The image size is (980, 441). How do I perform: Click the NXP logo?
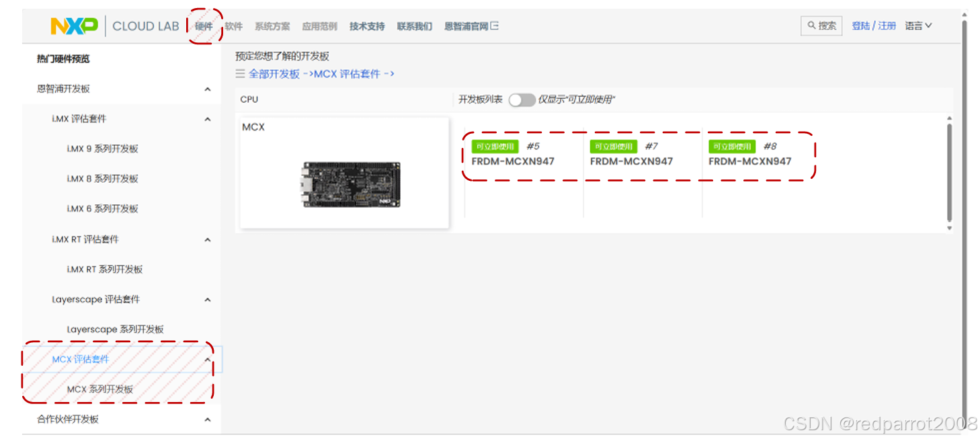click(x=74, y=26)
